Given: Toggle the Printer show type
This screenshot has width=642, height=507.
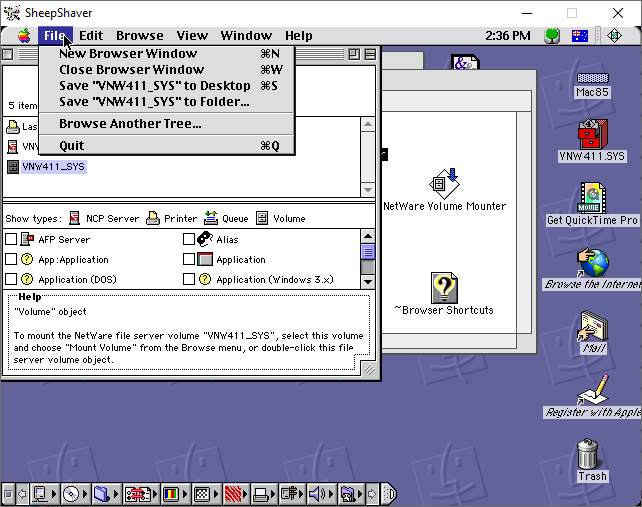Looking at the screenshot, I should 172,218.
